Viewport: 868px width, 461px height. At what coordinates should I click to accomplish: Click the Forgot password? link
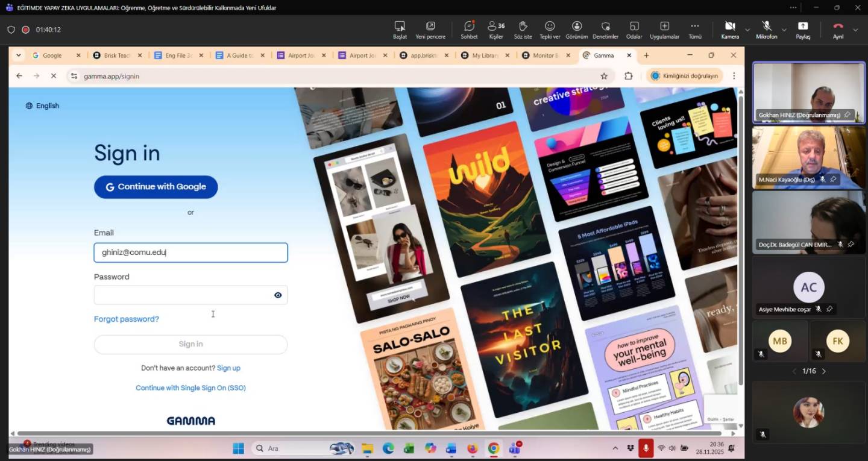[127, 319]
